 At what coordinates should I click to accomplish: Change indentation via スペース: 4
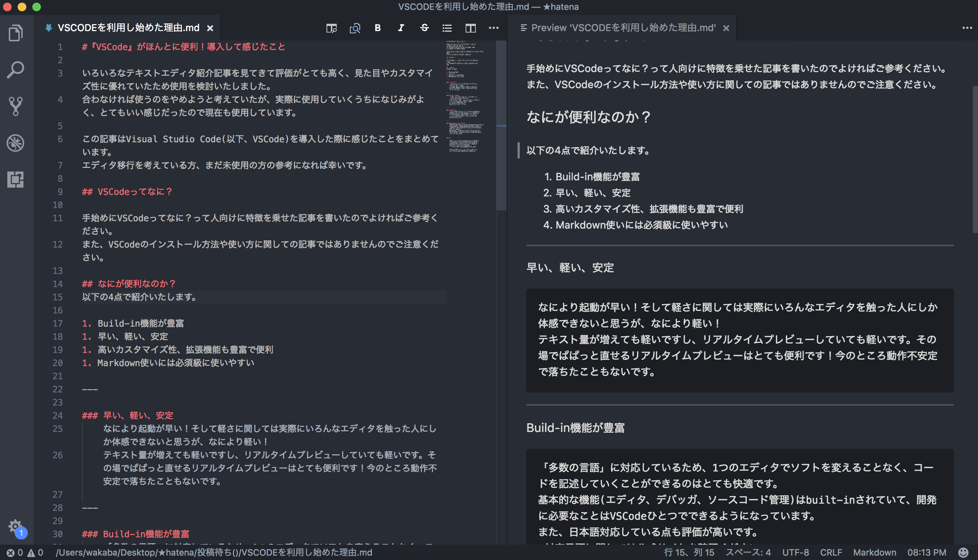coord(748,553)
